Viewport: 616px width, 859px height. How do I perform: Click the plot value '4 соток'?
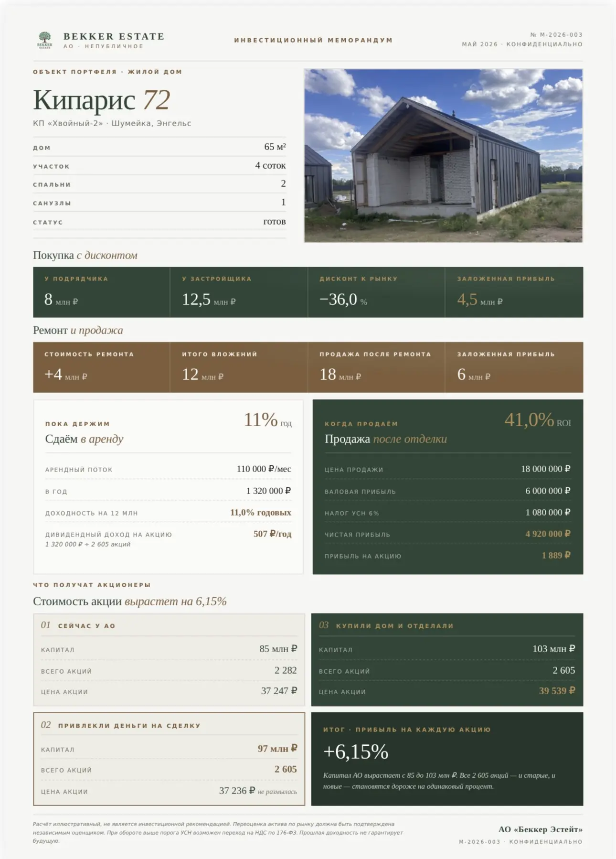tap(270, 165)
